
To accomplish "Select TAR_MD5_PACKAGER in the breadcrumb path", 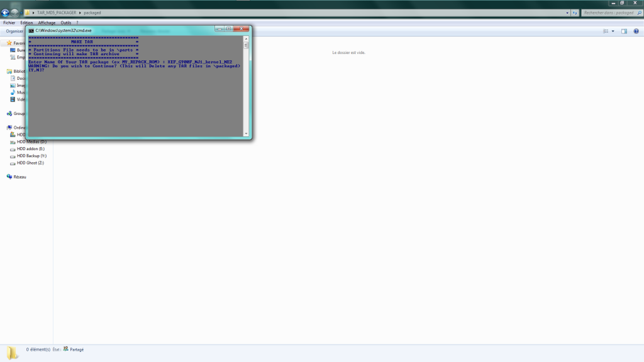I will (57, 13).
